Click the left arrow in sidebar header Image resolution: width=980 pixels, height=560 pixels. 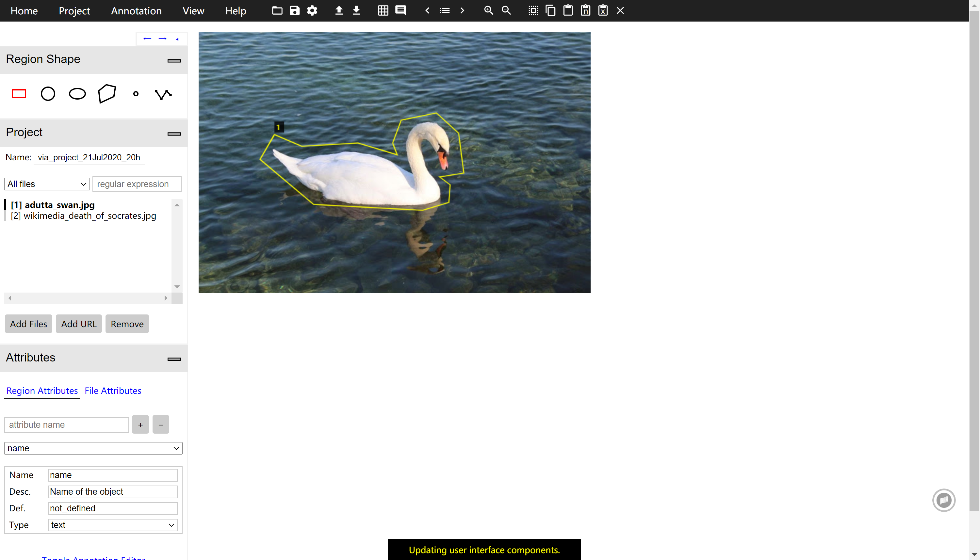click(147, 39)
